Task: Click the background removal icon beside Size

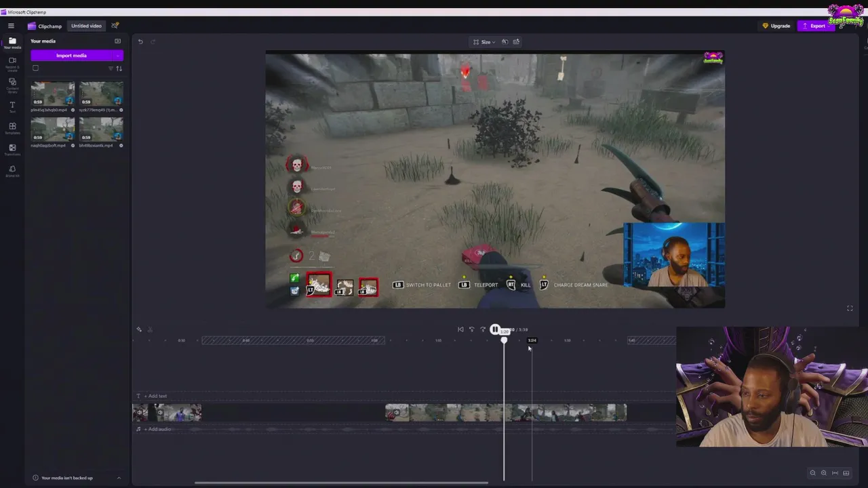Action: point(505,42)
